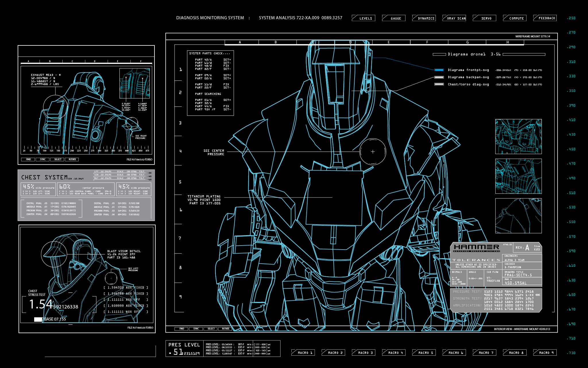Toggle the blue Diagrama frontpt.svg layer indicator
This screenshot has height=368, width=588.
[439, 70]
